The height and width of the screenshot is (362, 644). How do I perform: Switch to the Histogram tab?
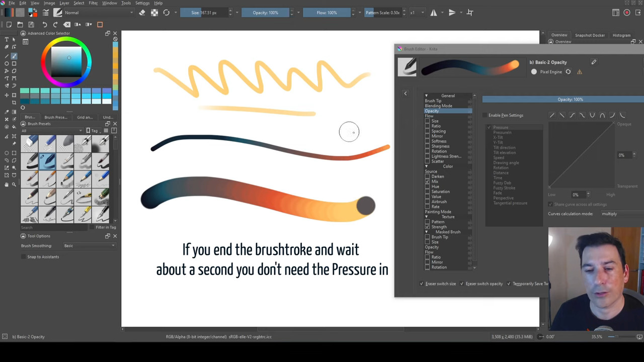tap(621, 35)
